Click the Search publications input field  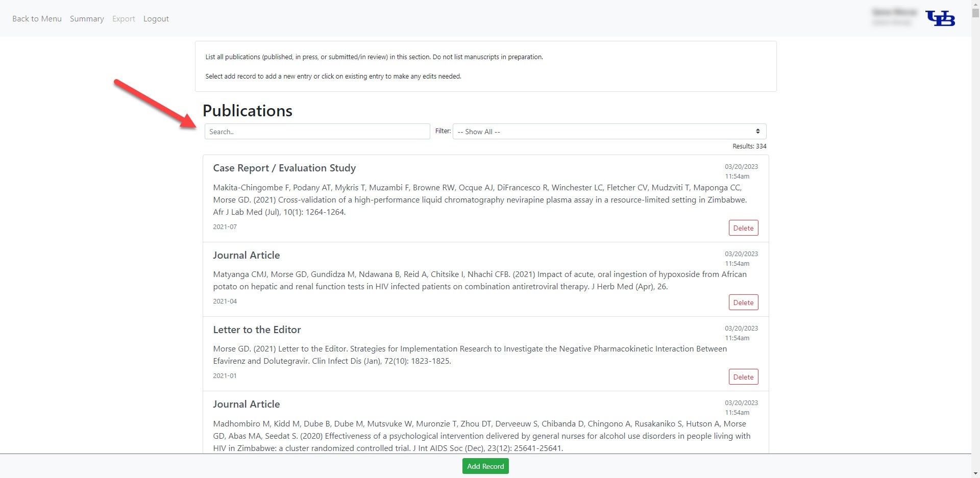[317, 132]
